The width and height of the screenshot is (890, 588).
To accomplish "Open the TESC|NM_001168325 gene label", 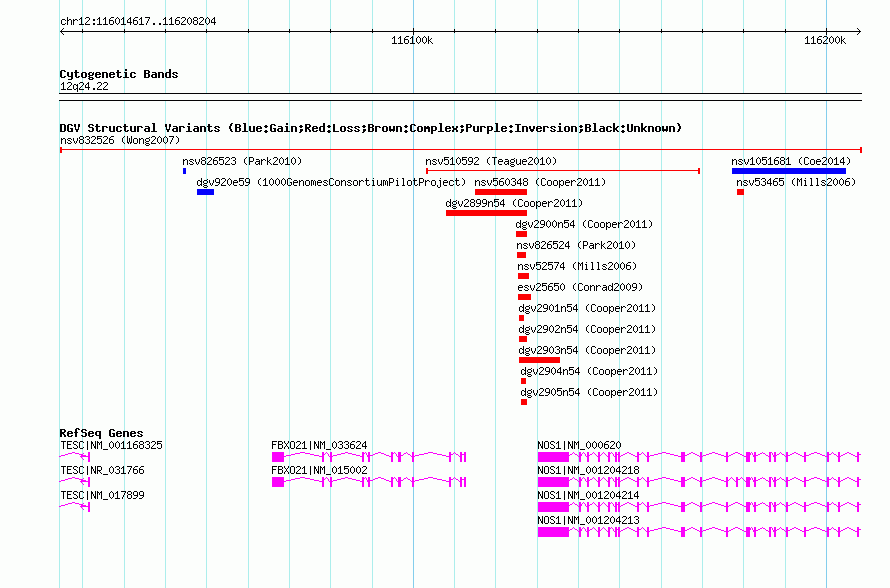I will (x=111, y=445).
